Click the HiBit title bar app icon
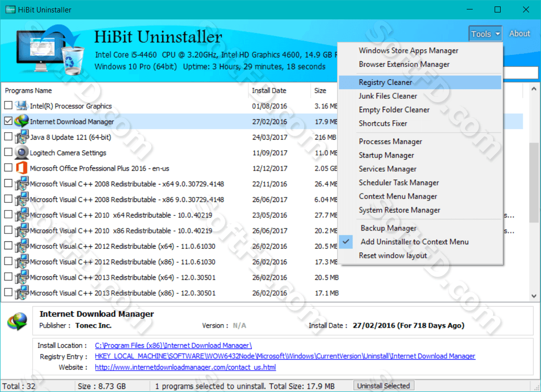541x392 pixels. 10,9
